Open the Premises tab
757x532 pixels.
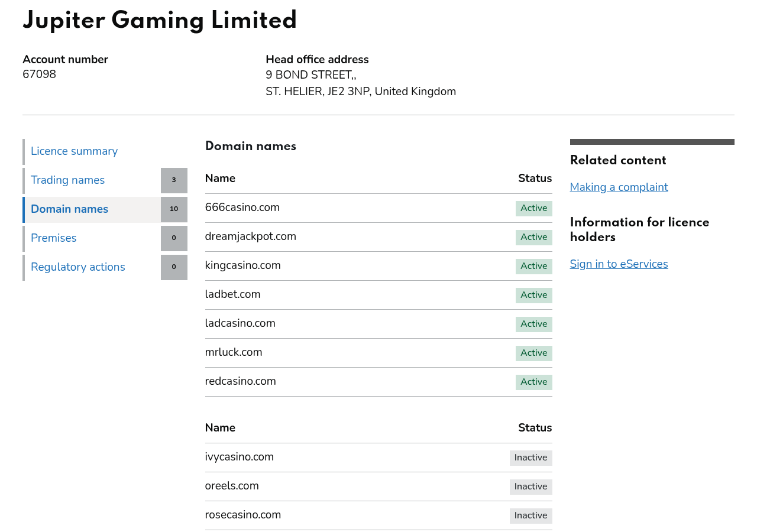click(54, 238)
